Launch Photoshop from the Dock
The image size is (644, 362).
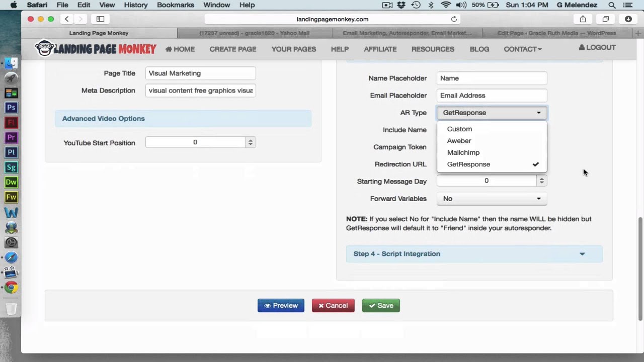[x=11, y=108]
